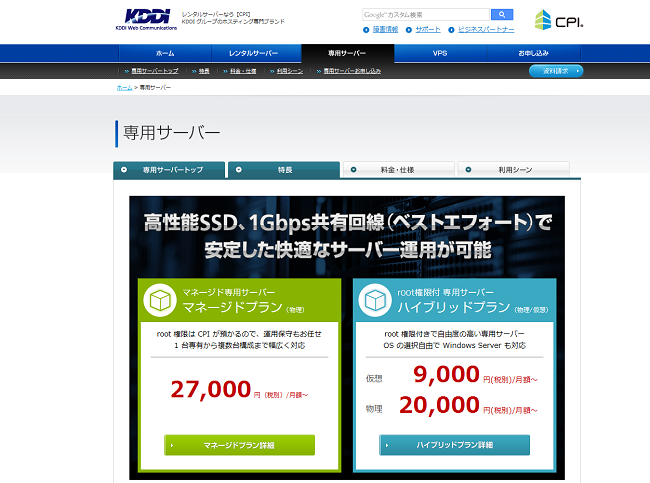The image size is (650, 483).
Task: Click the 資料請求 button
Action: point(556,71)
